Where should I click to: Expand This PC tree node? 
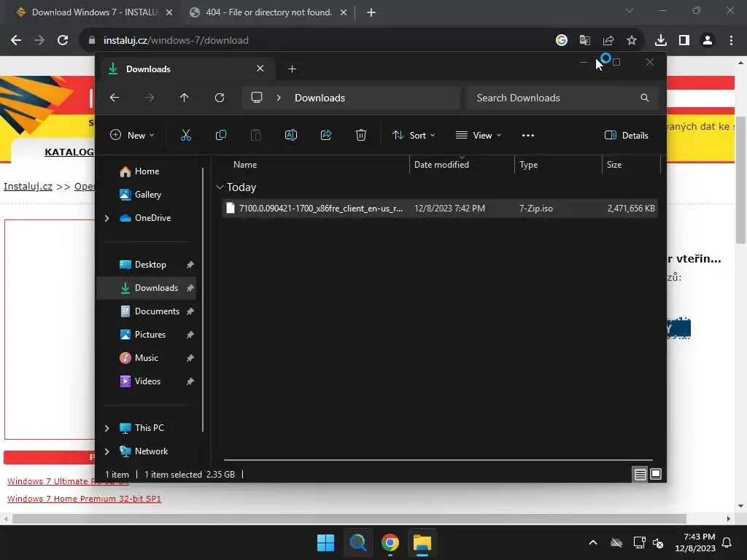point(107,428)
